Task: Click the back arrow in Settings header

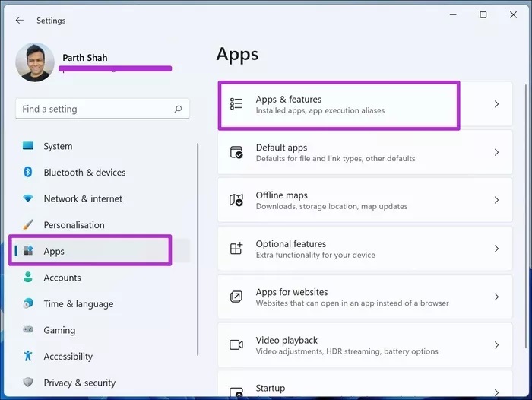Action: (x=20, y=21)
